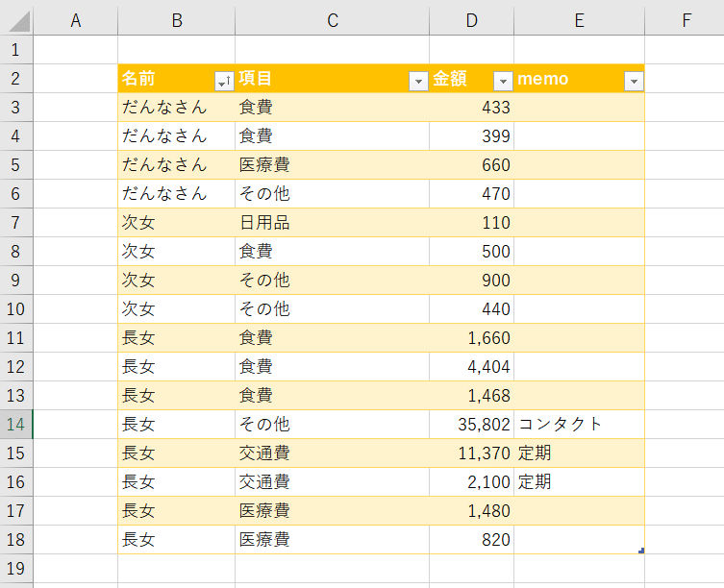Select 医療費 cell in row 5

pos(333,164)
